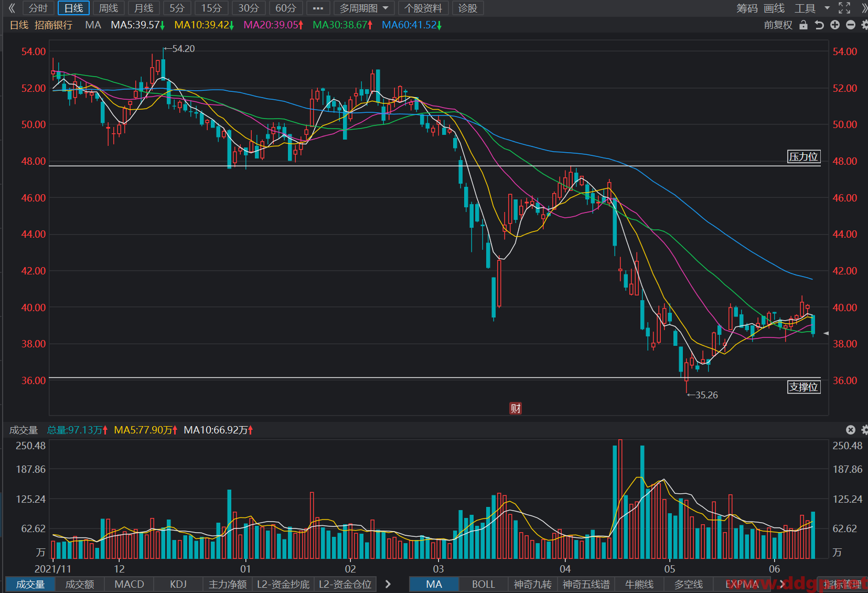Close the 成交量 volume panel

point(851,430)
